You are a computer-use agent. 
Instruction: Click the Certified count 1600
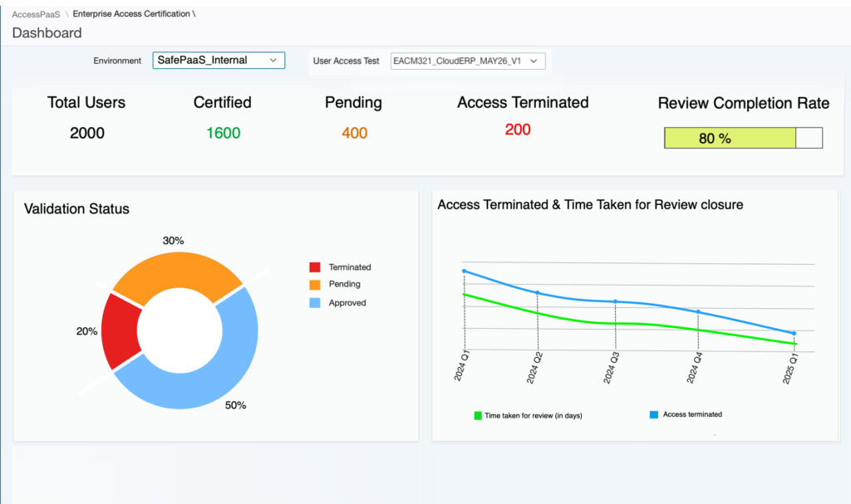[x=223, y=133]
